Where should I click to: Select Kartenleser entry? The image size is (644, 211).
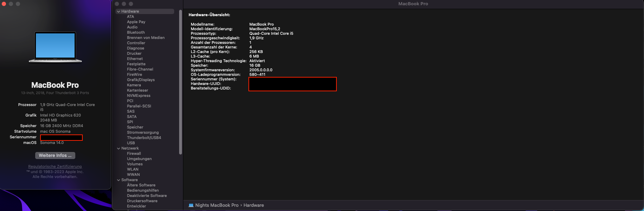(138, 90)
